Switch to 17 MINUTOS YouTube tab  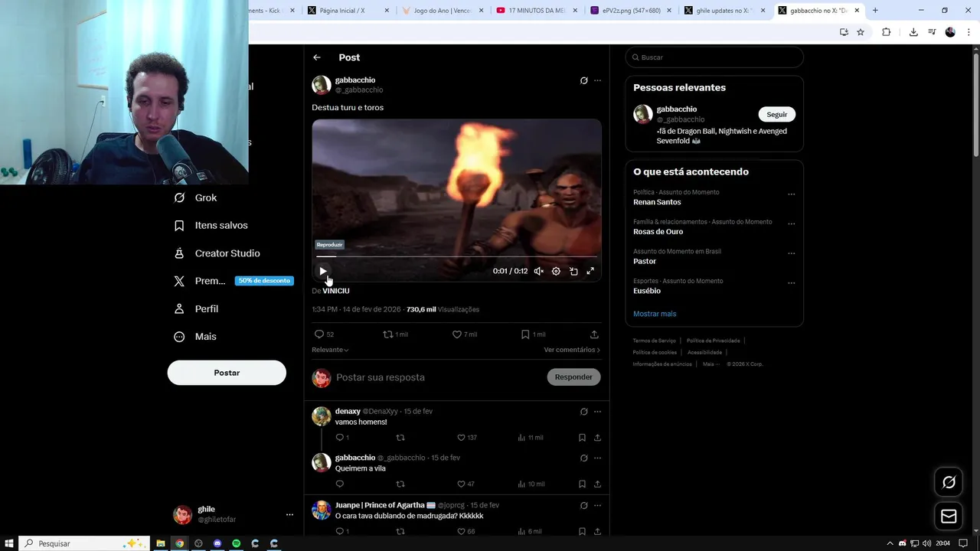tap(537, 11)
